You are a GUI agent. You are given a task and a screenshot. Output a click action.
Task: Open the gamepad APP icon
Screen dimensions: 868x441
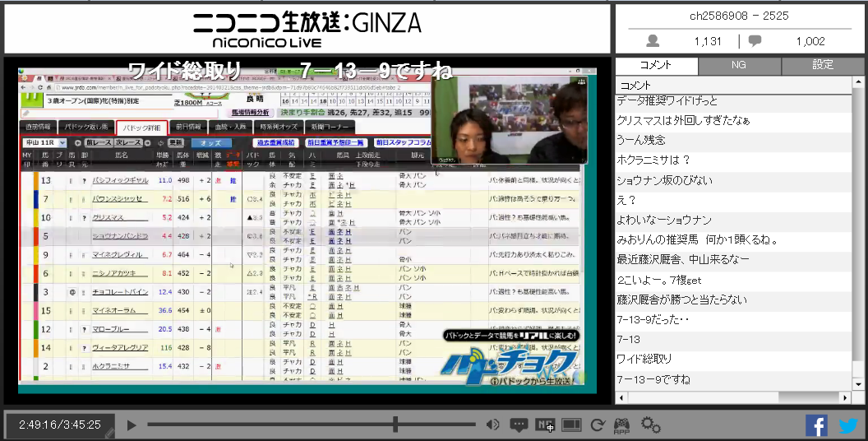coord(621,425)
